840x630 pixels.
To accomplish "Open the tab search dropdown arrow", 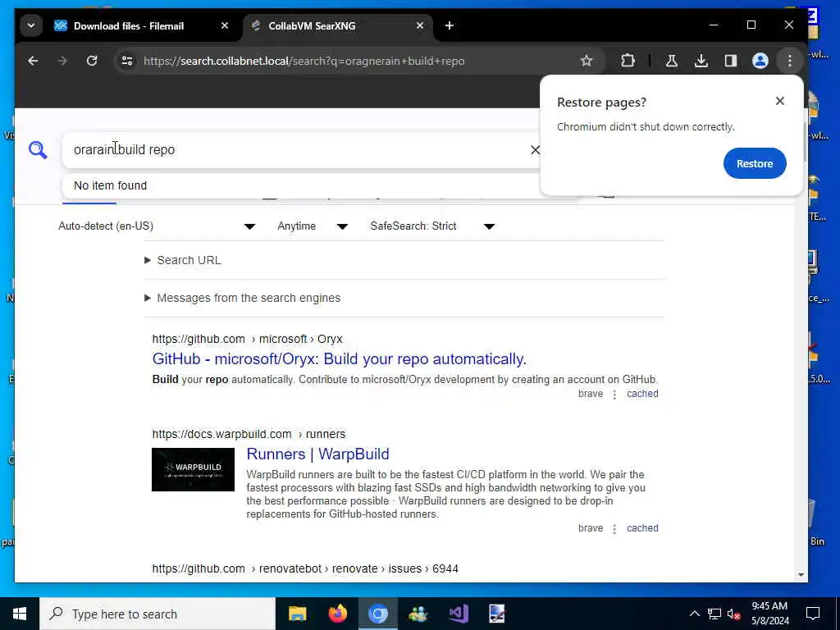I will (x=31, y=25).
